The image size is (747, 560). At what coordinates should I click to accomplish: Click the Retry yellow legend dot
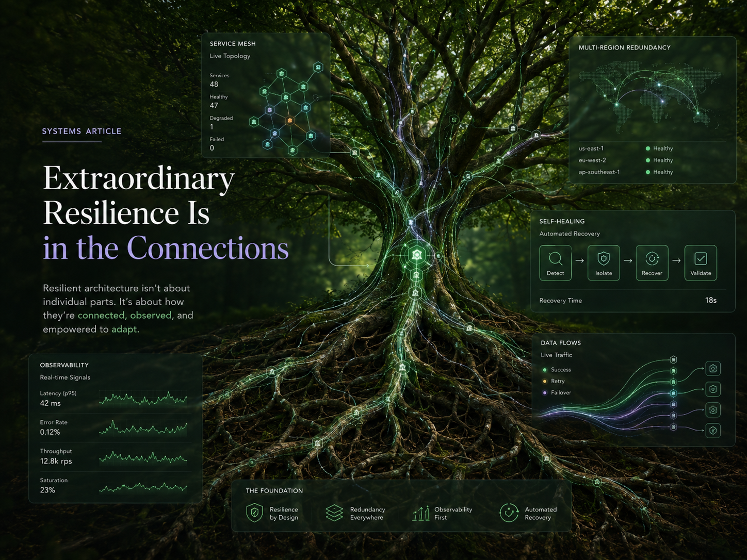tap(544, 381)
